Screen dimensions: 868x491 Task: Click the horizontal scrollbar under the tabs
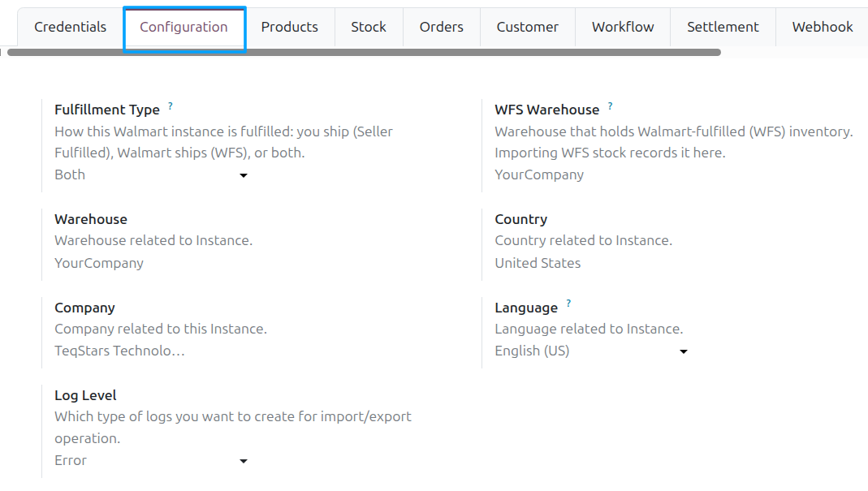pyautogui.click(x=365, y=53)
